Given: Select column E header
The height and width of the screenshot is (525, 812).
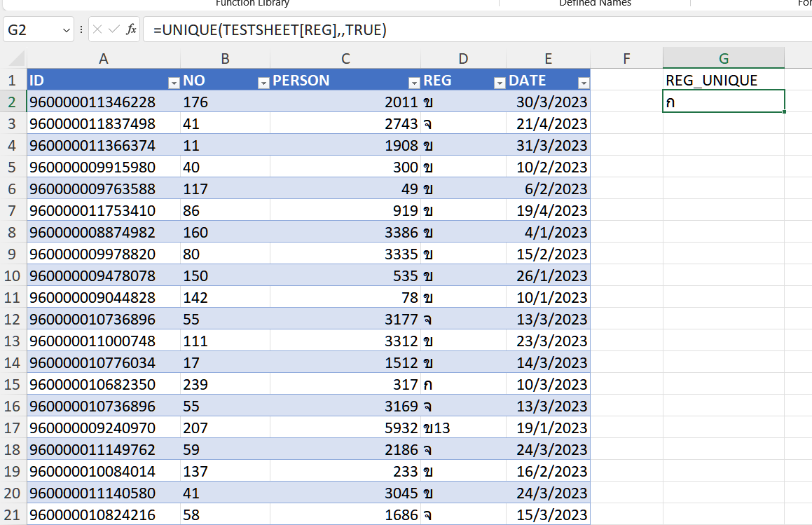Looking at the screenshot, I should pos(548,59).
